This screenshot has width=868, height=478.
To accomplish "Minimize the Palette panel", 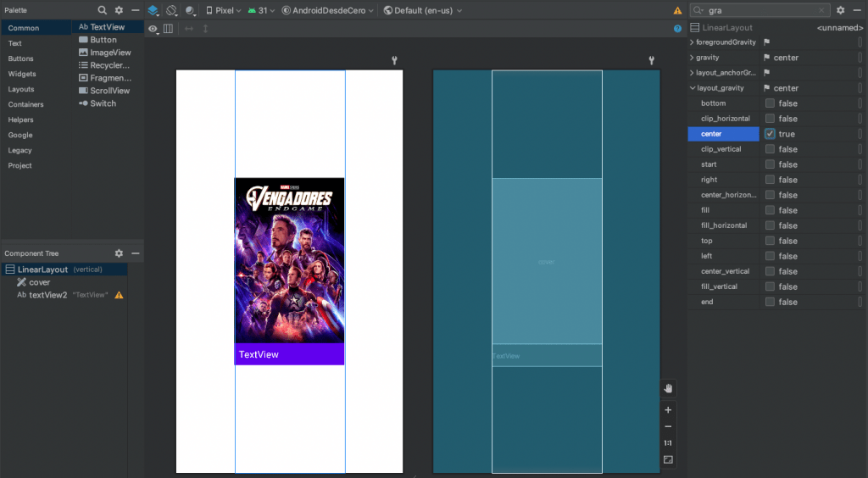I will (x=135, y=10).
